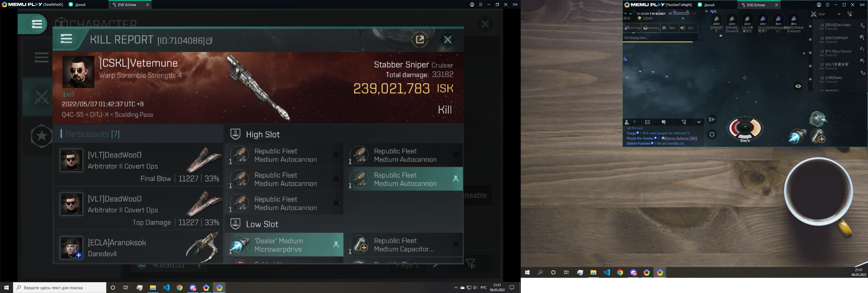Screen dimensions: 868x293
Task: View [CSKL]Vetemune's character portrait
Action: tap(78, 72)
